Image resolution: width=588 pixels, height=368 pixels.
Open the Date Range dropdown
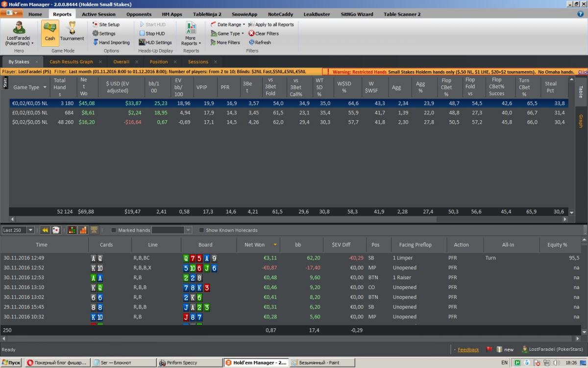tap(228, 25)
